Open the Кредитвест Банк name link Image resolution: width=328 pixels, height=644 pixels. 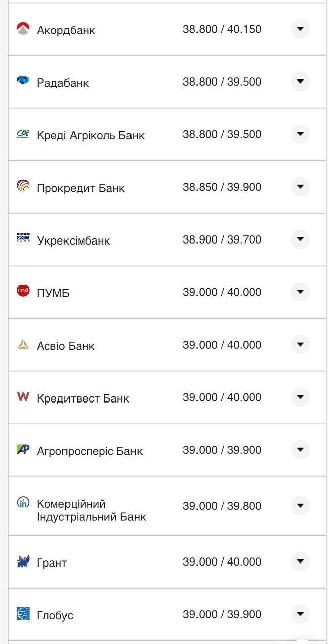pos(83,398)
